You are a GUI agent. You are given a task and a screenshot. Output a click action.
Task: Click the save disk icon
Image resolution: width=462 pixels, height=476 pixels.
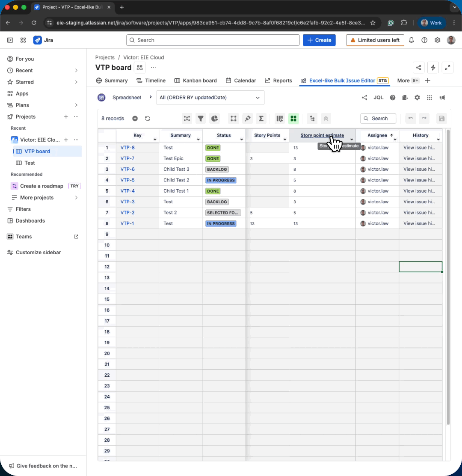click(x=441, y=119)
